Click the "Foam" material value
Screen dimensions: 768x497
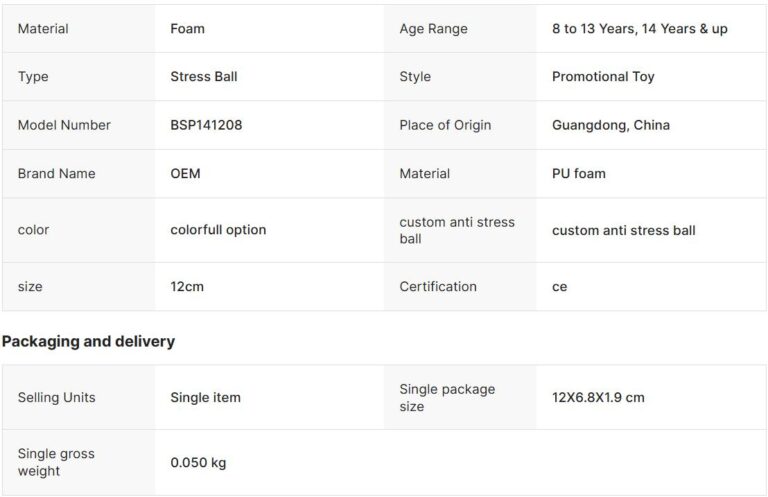point(188,29)
